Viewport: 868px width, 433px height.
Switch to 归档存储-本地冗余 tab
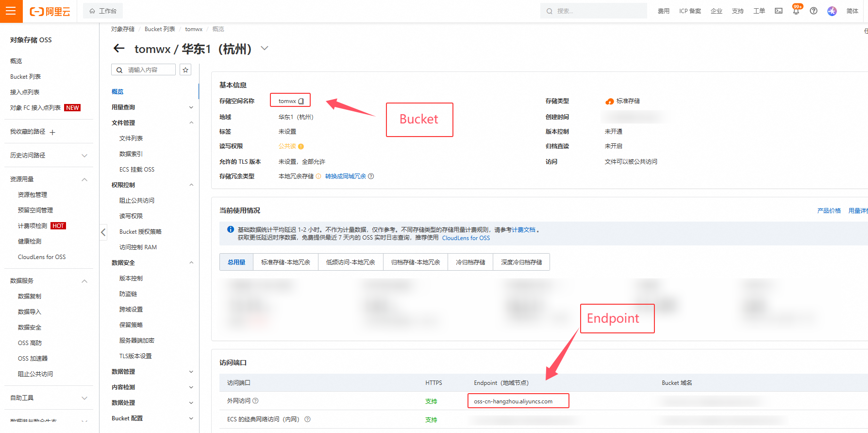[x=416, y=262]
